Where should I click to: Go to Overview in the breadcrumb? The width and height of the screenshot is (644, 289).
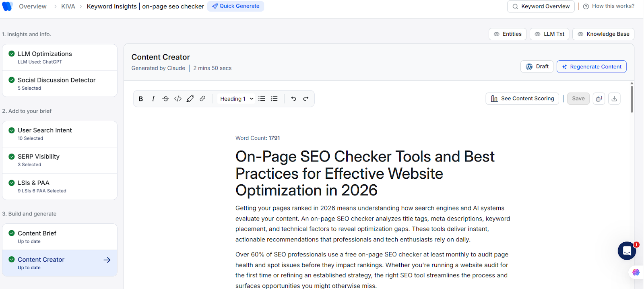pyautogui.click(x=33, y=6)
